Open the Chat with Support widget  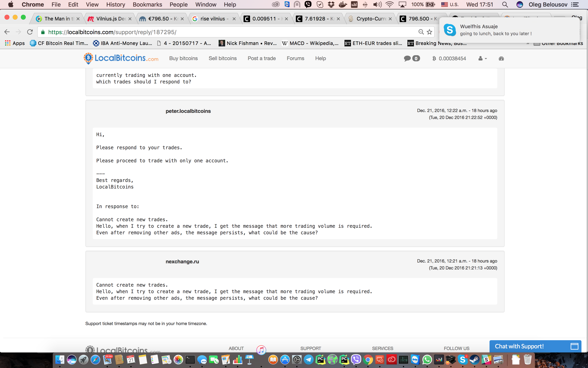(x=535, y=346)
